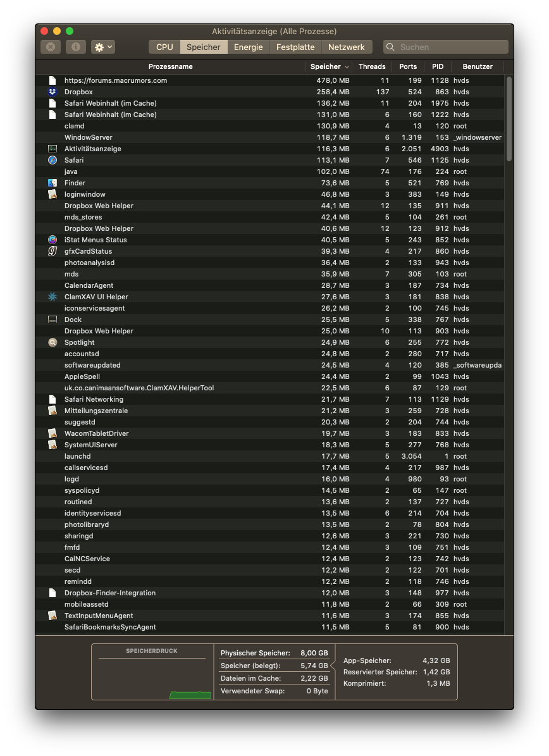This screenshot has width=549, height=756.
Task: Select the syspolicyd process row
Action: [270, 490]
